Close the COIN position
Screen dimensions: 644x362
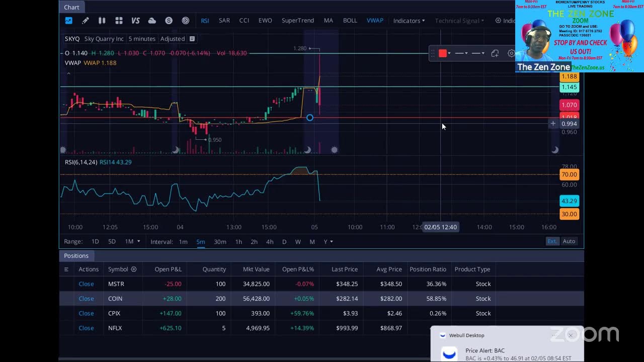[86, 298]
